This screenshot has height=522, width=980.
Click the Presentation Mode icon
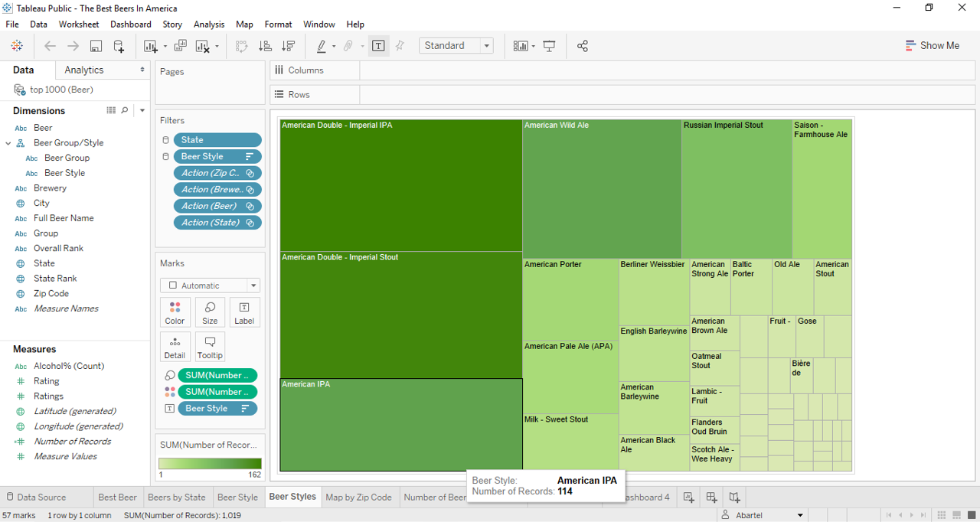click(x=549, y=46)
